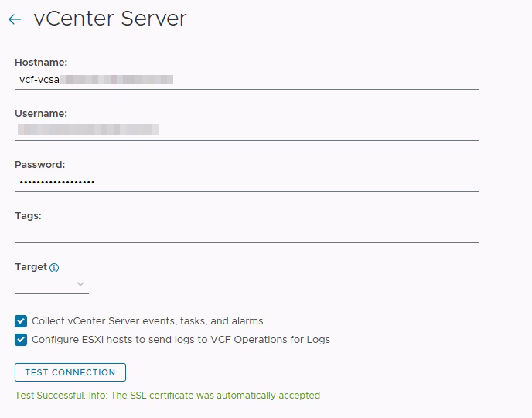
Task: Click the green Test Successful message
Action: pos(167,395)
